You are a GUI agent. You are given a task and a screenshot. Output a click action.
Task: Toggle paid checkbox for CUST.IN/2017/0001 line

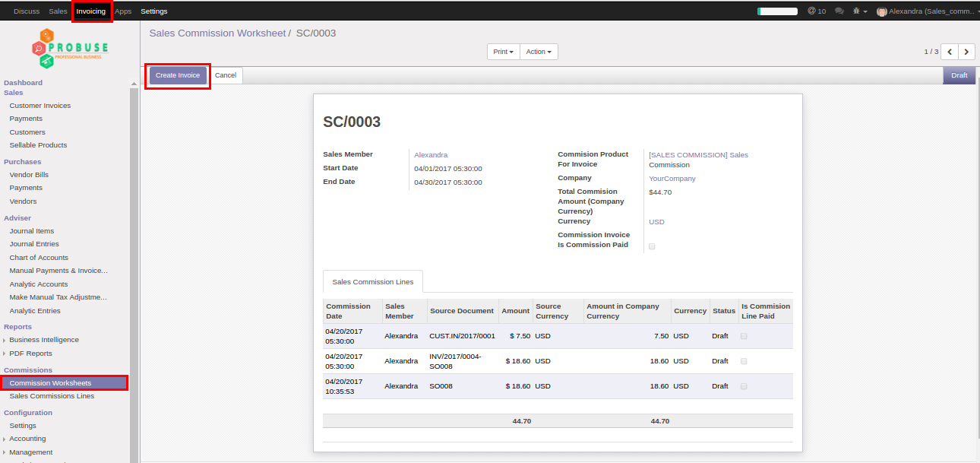click(744, 336)
